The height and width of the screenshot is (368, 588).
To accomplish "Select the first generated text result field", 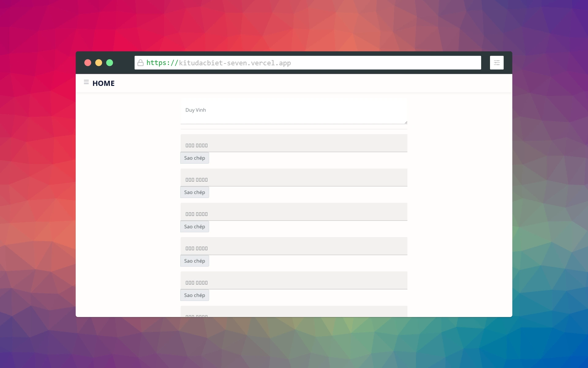I will coord(293,143).
